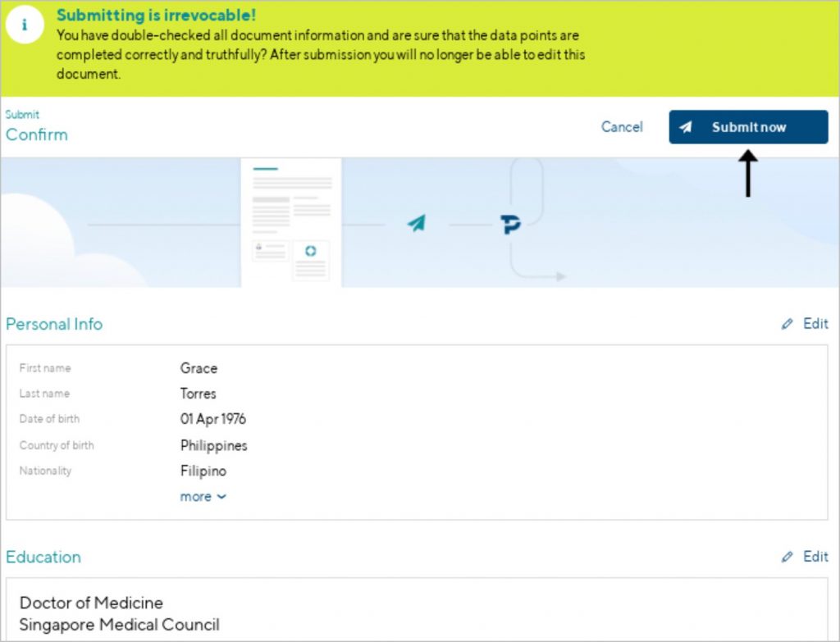Screen dimensions: 840x642
Task: Edit the Education section
Action: [x=806, y=557]
